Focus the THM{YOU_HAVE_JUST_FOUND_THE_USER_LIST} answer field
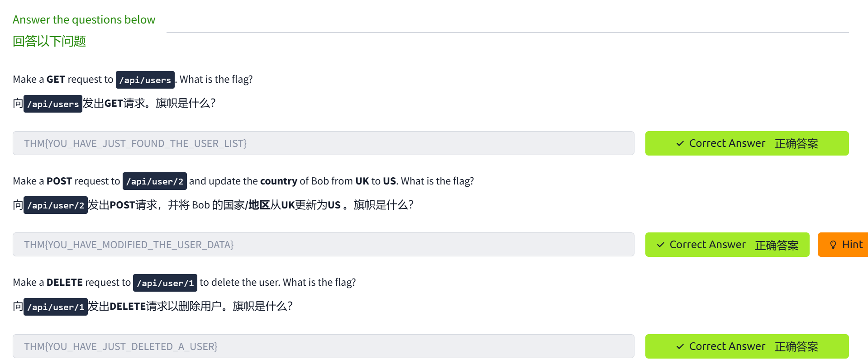Viewport: 868px width, 364px height. click(323, 143)
